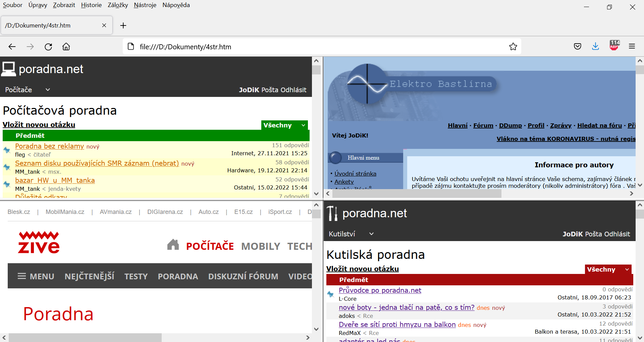Image resolution: width=644 pixels, height=342 pixels.
Task: Open the red Všechny filter dropdown
Action: (x=608, y=269)
